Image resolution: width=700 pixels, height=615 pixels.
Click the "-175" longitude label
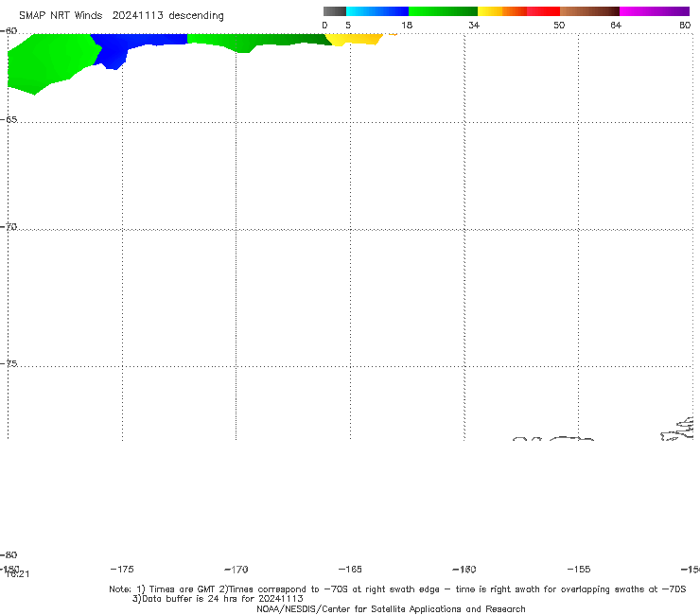click(122, 569)
